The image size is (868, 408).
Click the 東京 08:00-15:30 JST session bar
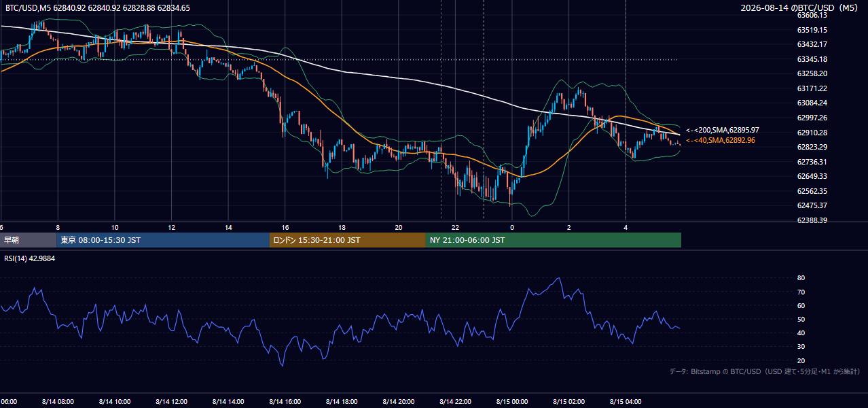point(163,240)
